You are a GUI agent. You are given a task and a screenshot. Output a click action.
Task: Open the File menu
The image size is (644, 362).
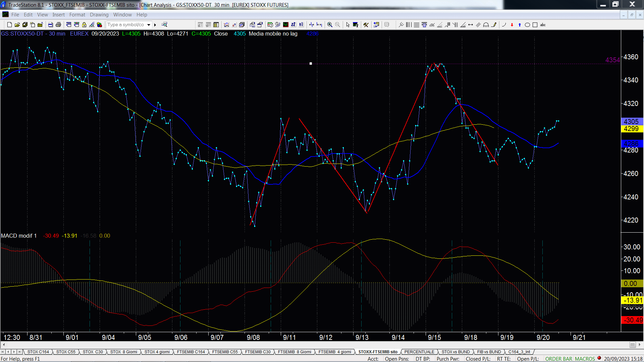point(15,15)
